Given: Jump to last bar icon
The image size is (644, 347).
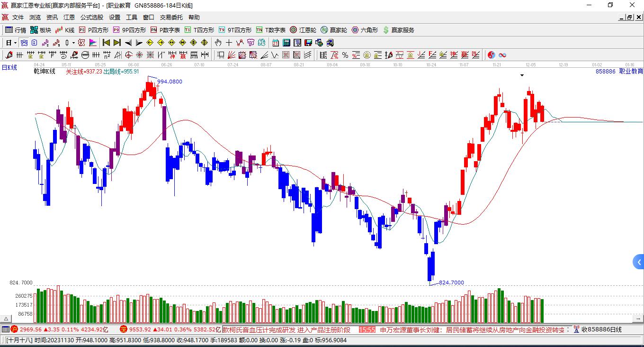Looking at the screenshot, I should click(117, 43).
